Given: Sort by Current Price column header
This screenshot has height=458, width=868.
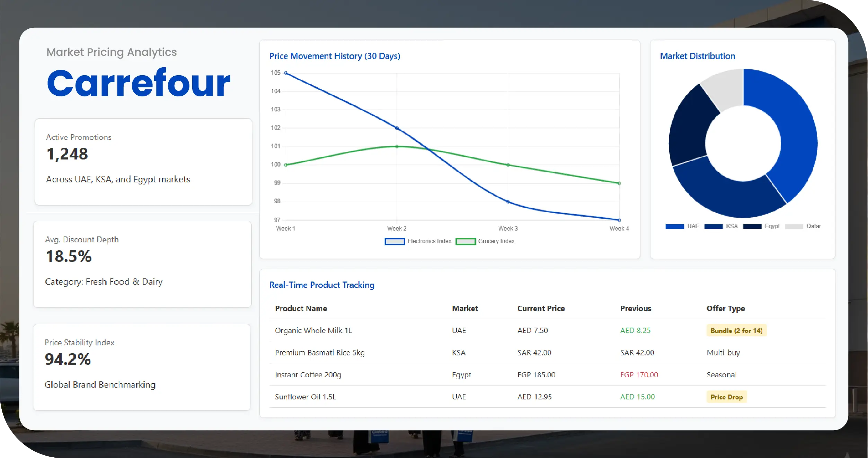Looking at the screenshot, I should [x=541, y=309].
